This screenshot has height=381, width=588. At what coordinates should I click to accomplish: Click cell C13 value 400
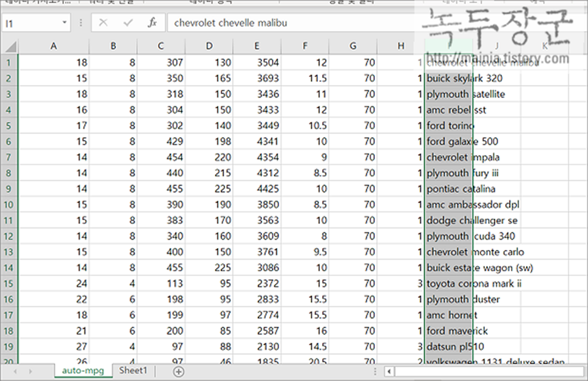[x=161, y=252]
